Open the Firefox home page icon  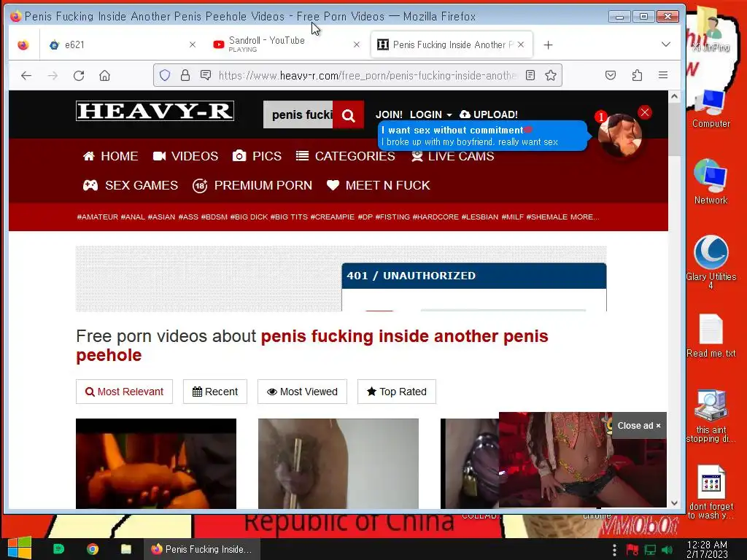tap(105, 75)
